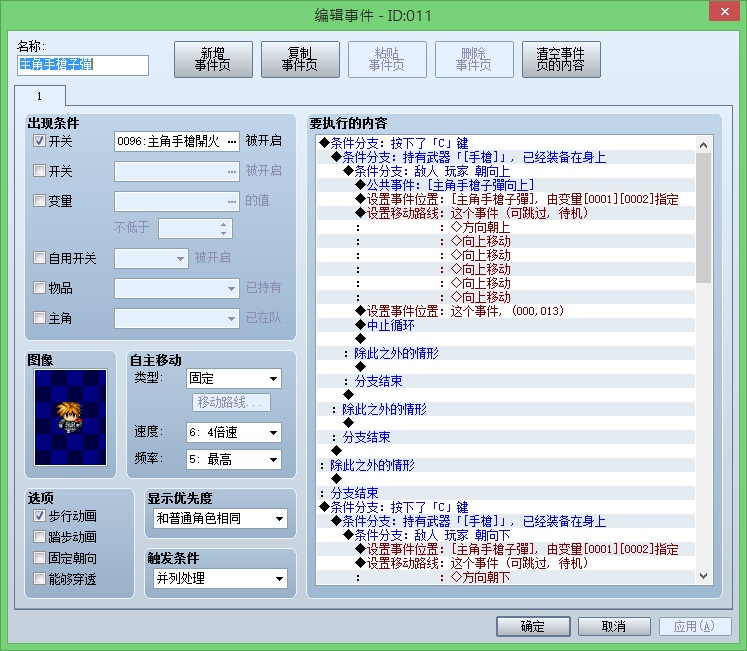
Task: Click the command list scroll down arrow
Action: 703,576
